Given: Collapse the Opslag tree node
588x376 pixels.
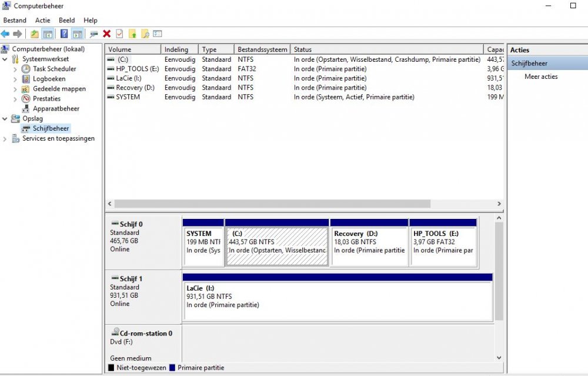Looking at the screenshot, I should (x=5, y=119).
